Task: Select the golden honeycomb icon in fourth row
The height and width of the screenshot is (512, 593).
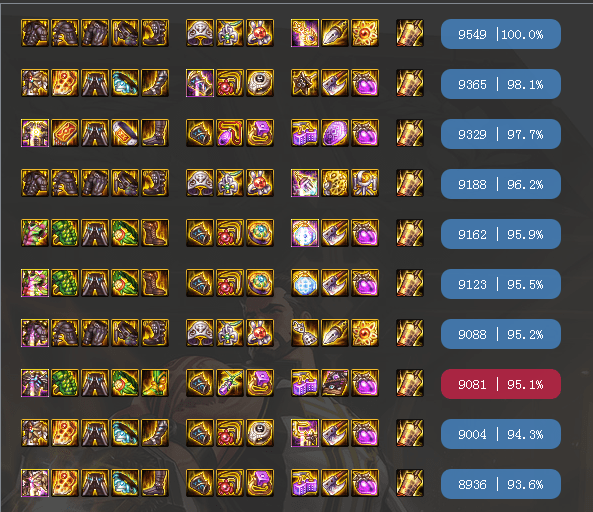Action: pyautogui.click(x=335, y=183)
